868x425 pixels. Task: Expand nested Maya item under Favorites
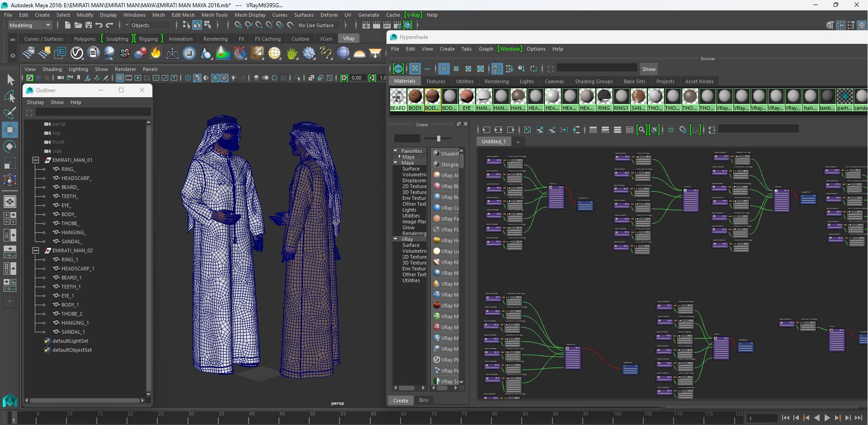[400, 157]
